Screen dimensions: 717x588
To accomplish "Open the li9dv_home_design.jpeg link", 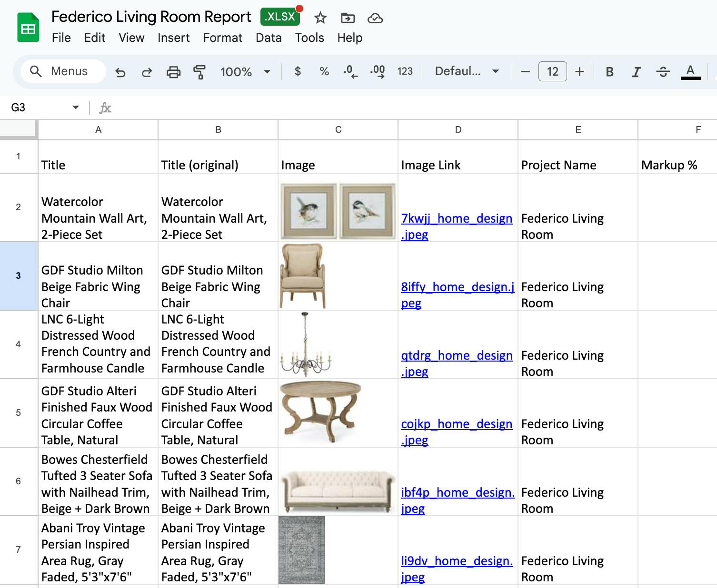I will point(457,569).
